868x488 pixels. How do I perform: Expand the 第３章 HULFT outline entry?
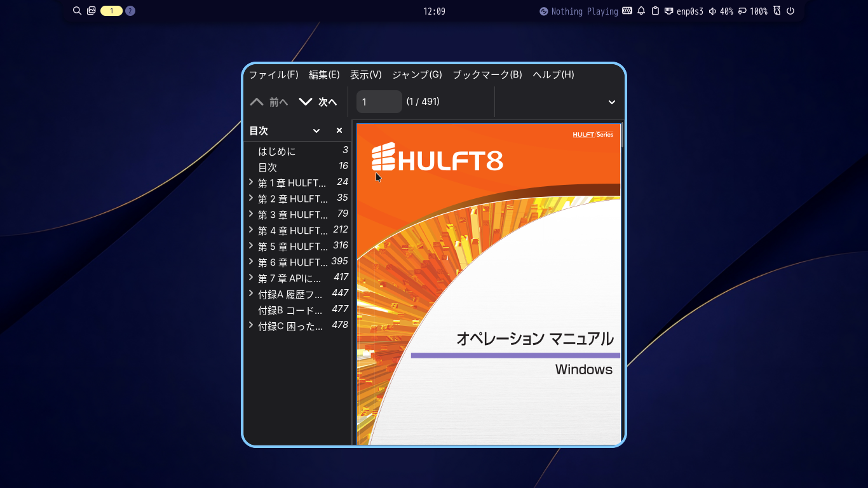(251, 214)
